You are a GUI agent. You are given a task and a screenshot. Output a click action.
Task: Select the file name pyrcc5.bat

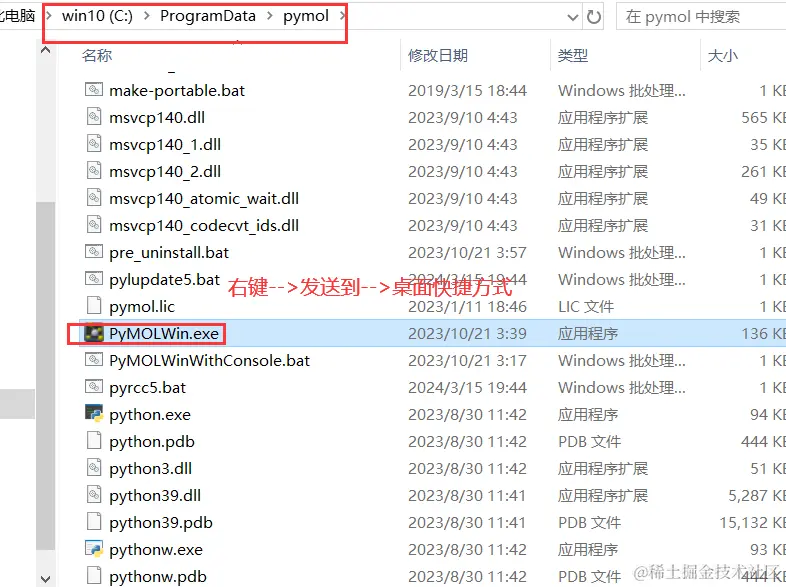147,388
